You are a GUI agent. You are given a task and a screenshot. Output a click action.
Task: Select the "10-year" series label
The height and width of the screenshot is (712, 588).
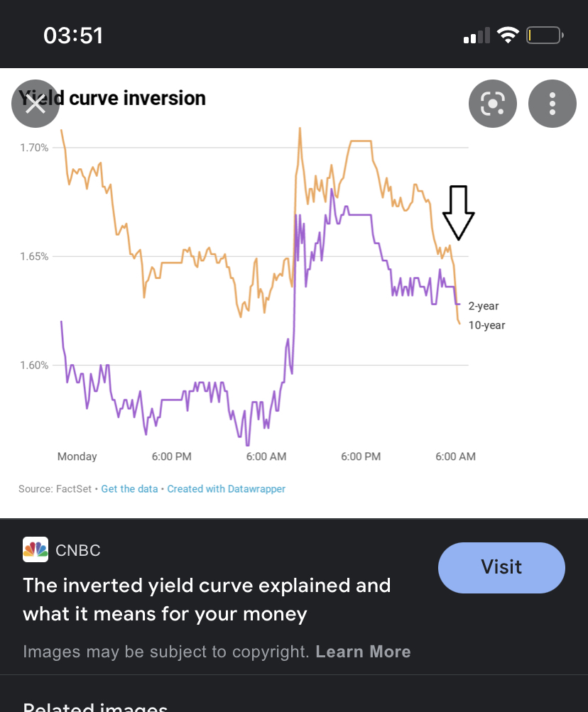486,325
